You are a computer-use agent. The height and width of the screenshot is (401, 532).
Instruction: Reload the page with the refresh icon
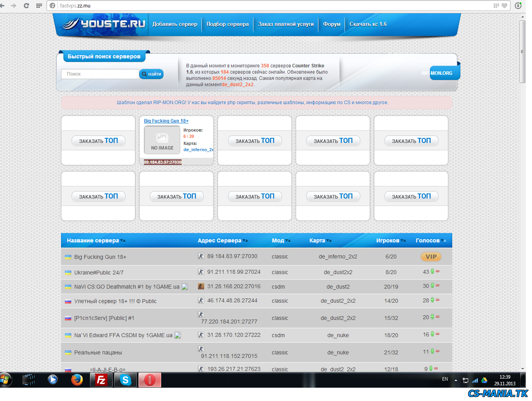[x=26, y=5]
